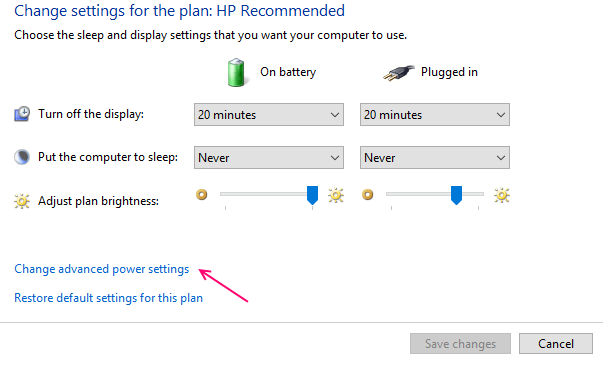Open Plugged in turn off display dropdown
The height and width of the screenshot is (378, 603).
[x=435, y=115]
